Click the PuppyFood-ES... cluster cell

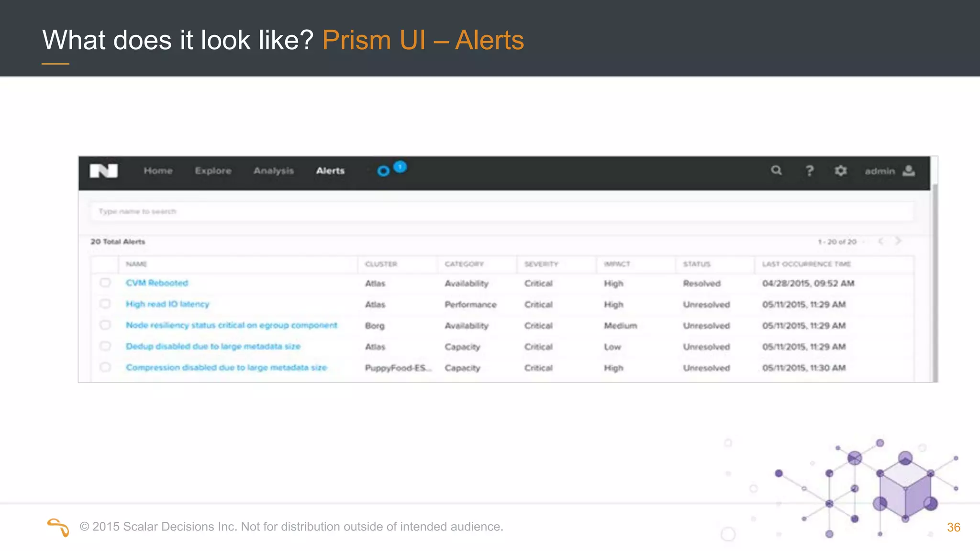(398, 368)
